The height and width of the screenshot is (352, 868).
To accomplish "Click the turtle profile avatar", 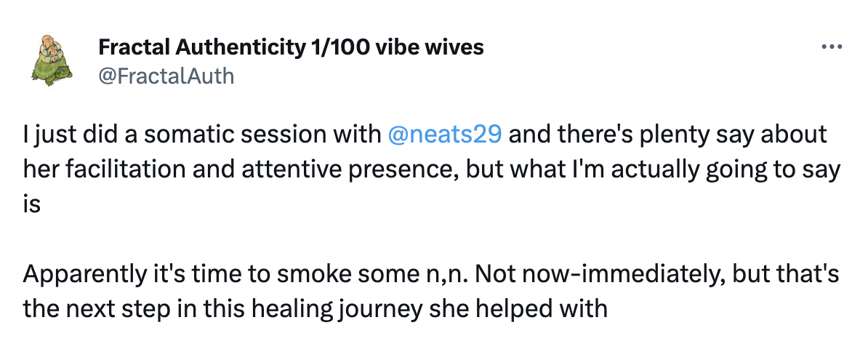I will 52,61.
